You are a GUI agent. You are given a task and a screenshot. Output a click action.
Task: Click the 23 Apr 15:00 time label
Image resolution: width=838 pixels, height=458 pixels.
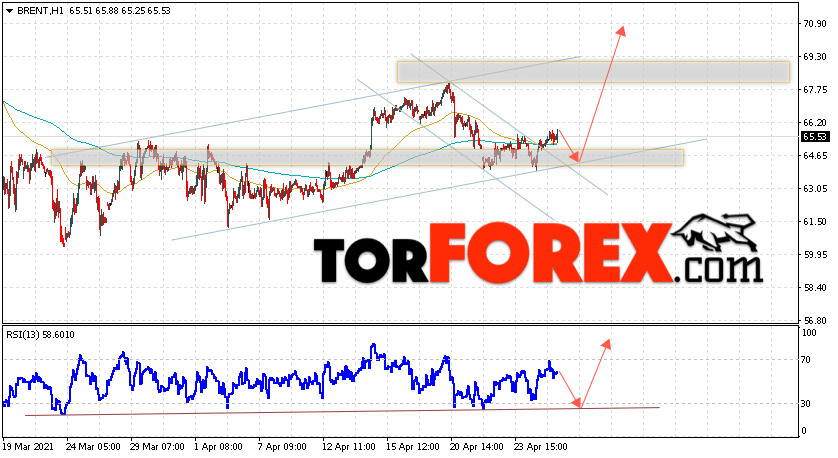(541, 447)
